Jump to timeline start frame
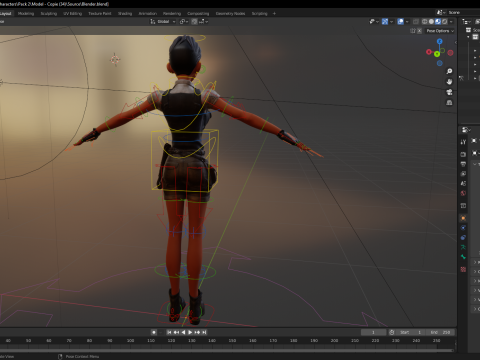 tap(169, 332)
